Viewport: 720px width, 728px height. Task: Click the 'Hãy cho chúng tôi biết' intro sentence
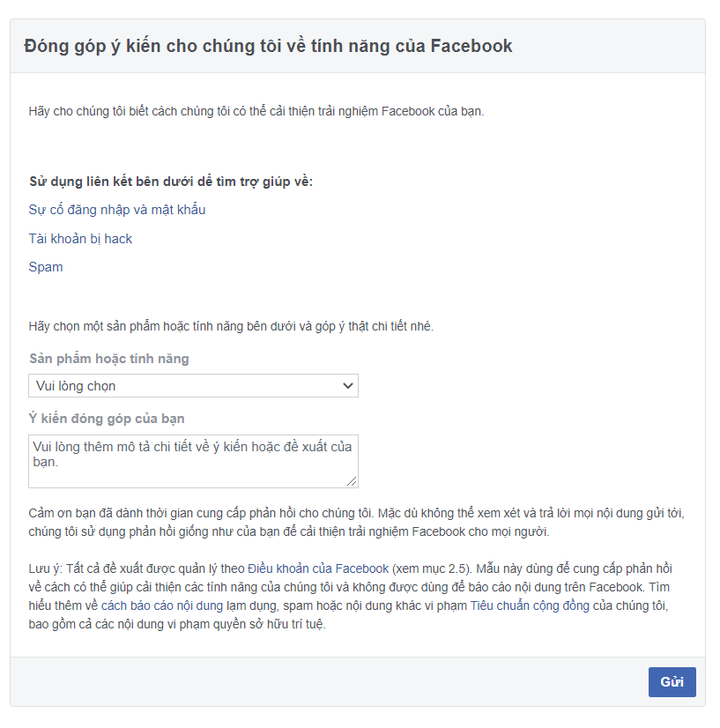256,111
